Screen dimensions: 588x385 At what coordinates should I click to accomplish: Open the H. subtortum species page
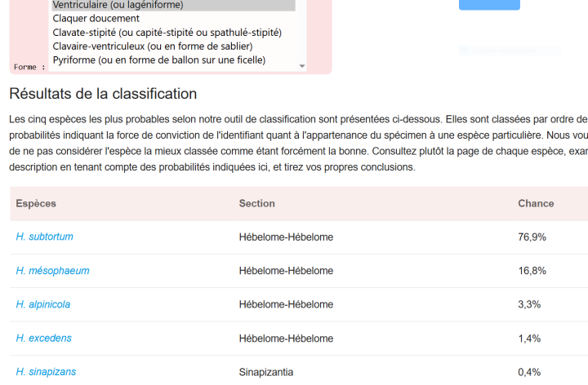pyautogui.click(x=44, y=237)
